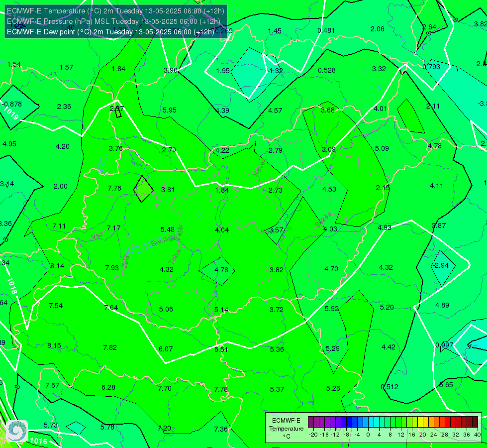This screenshot has width=487, height=448.
Task: Click the map value 5.09
Action: [382, 149]
